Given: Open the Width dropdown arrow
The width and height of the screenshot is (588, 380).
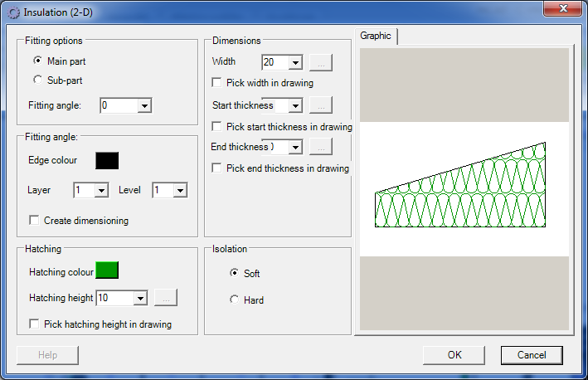Looking at the screenshot, I should click(295, 63).
